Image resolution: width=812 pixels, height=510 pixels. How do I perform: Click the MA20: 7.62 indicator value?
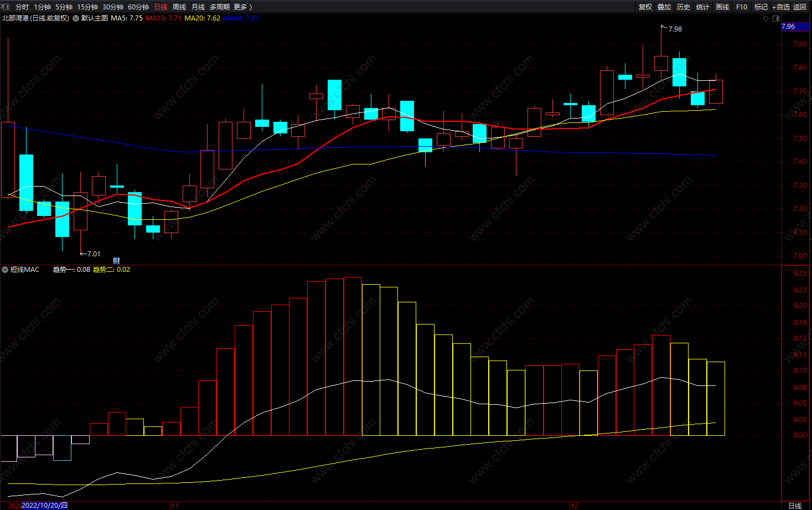[202, 18]
